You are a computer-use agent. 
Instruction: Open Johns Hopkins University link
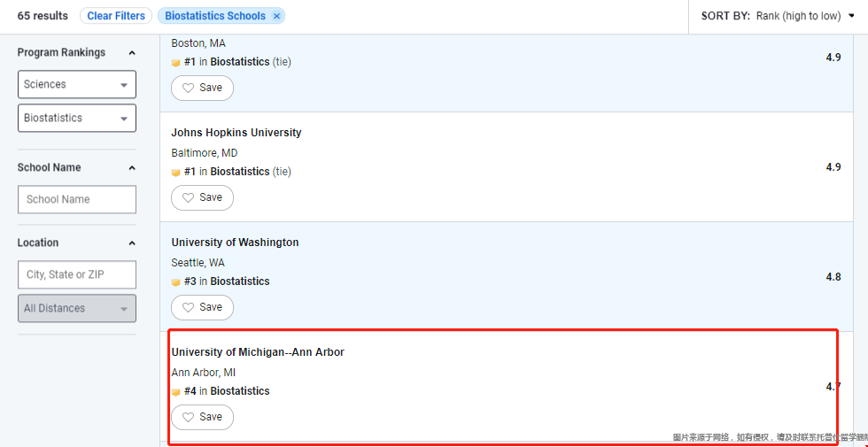point(236,133)
